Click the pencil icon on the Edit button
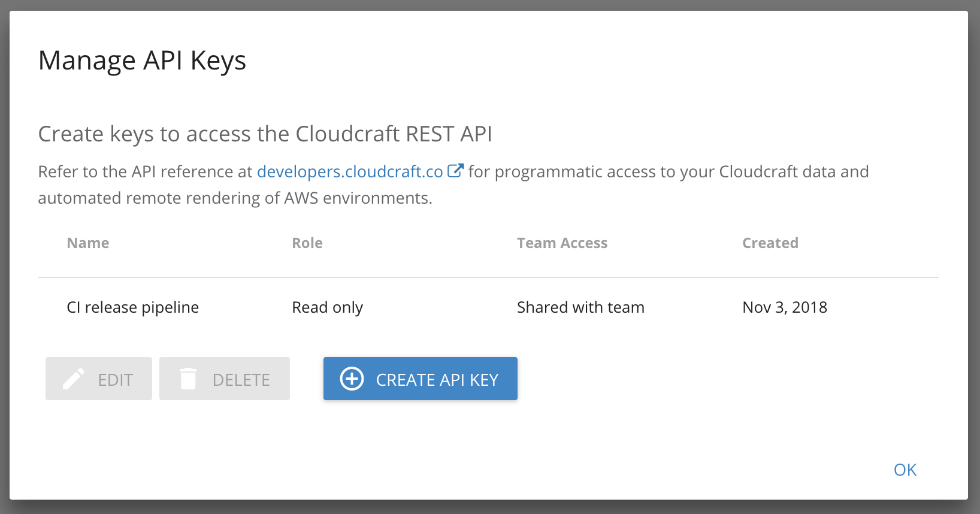This screenshot has height=514, width=980. pyautogui.click(x=74, y=379)
